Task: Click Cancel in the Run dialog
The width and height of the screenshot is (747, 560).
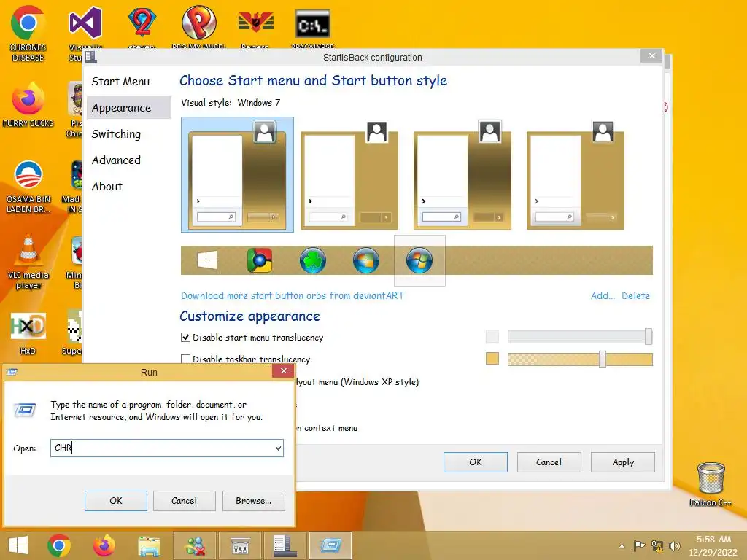Action: 185,500
